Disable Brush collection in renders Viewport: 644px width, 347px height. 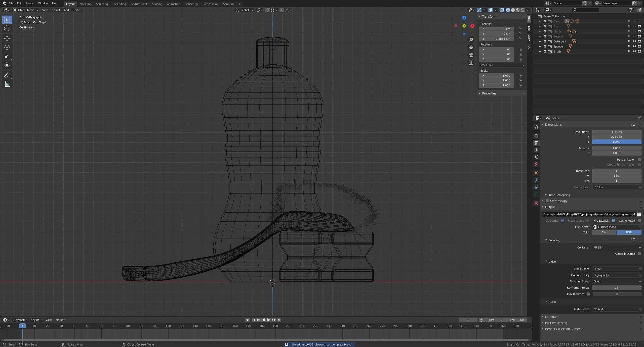(639, 52)
